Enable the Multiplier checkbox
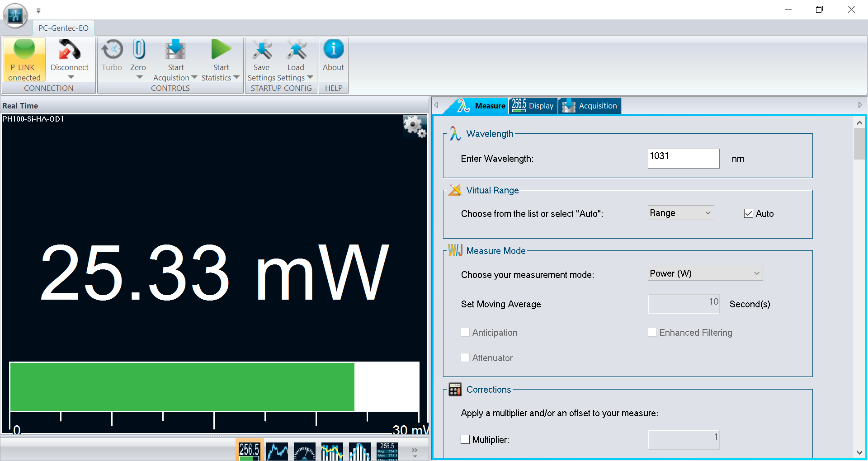The height and width of the screenshot is (461, 868). 465,439
